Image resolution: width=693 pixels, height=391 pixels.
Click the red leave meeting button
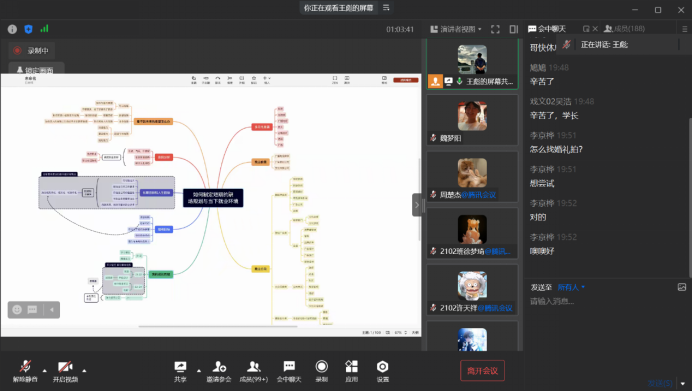pos(482,371)
